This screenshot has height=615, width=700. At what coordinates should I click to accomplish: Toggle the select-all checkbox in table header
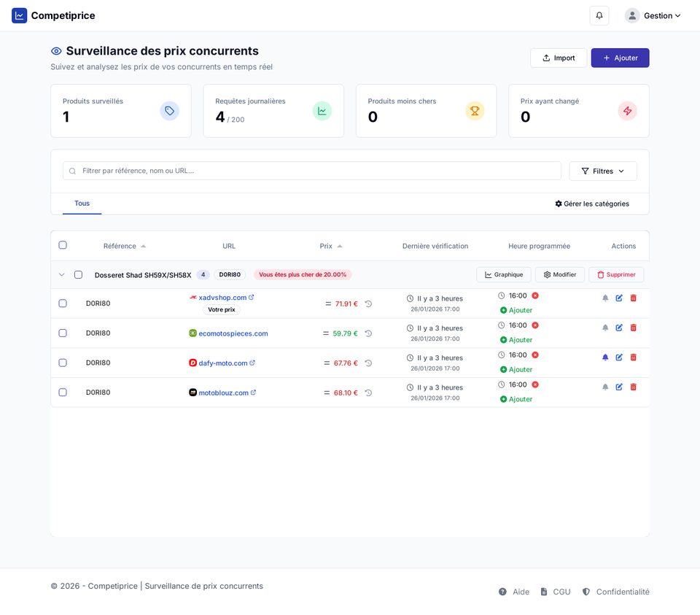pyautogui.click(x=63, y=245)
